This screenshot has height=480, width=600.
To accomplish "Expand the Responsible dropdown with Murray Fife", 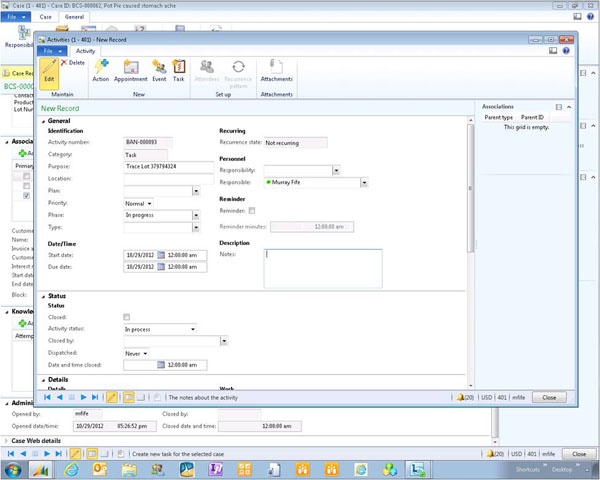I will click(x=364, y=183).
